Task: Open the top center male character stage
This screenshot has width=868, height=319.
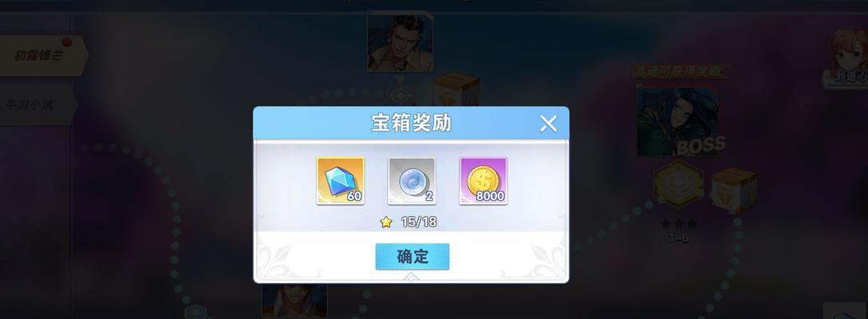Action: pos(400,41)
